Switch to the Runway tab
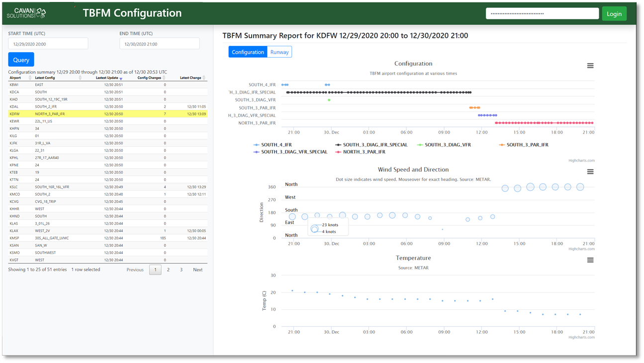This screenshot has height=363, width=644. click(279, 52)
